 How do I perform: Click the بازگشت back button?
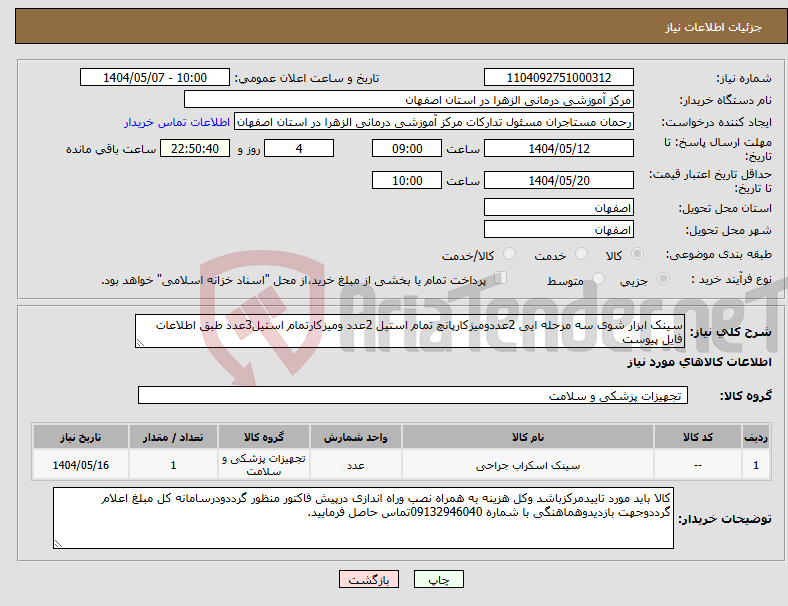click(369, 579)
